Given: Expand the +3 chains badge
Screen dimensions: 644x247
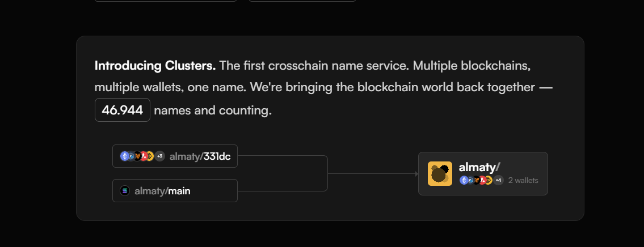Looking at the screenshot, I should [x=159, y=156].
